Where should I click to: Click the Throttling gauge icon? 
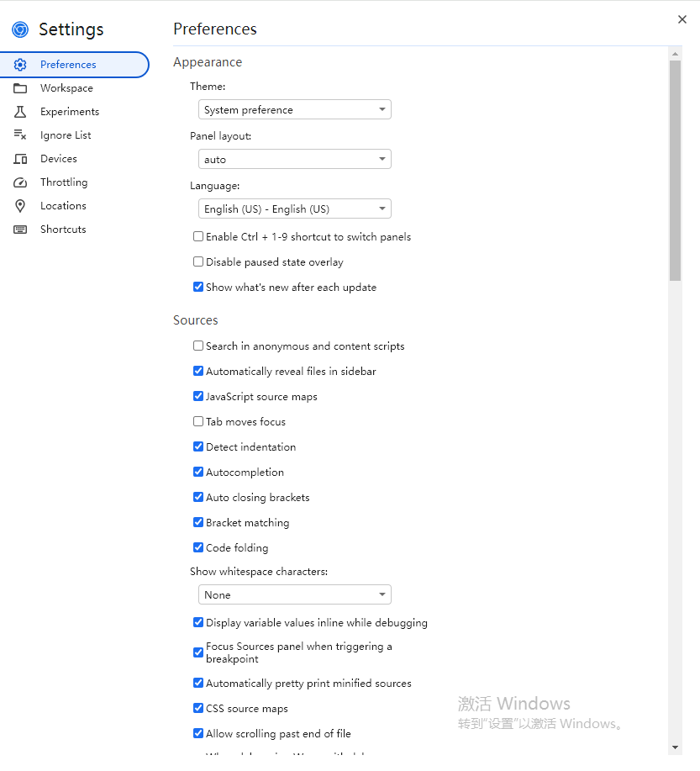tap(20, 182)
